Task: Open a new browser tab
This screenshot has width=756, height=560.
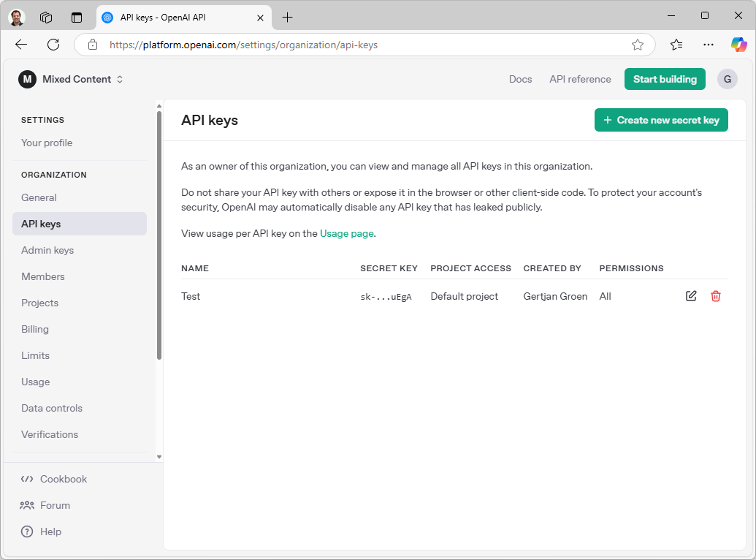Action: coord(287,18)
